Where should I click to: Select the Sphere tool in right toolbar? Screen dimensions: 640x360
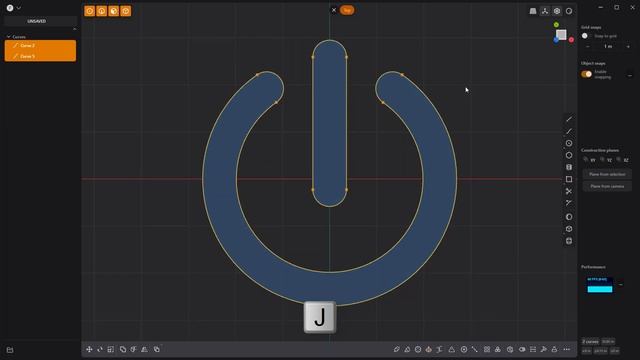pos(569,217)
